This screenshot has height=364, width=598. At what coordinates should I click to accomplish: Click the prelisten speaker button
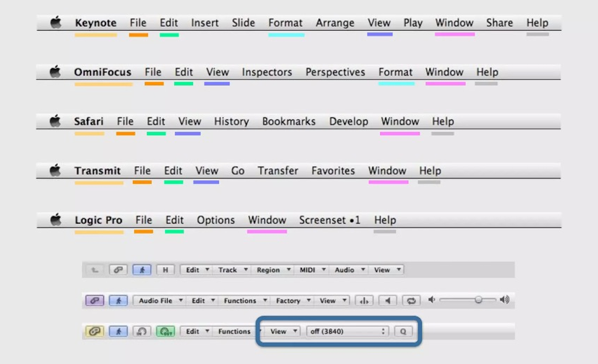pos(388,300)
